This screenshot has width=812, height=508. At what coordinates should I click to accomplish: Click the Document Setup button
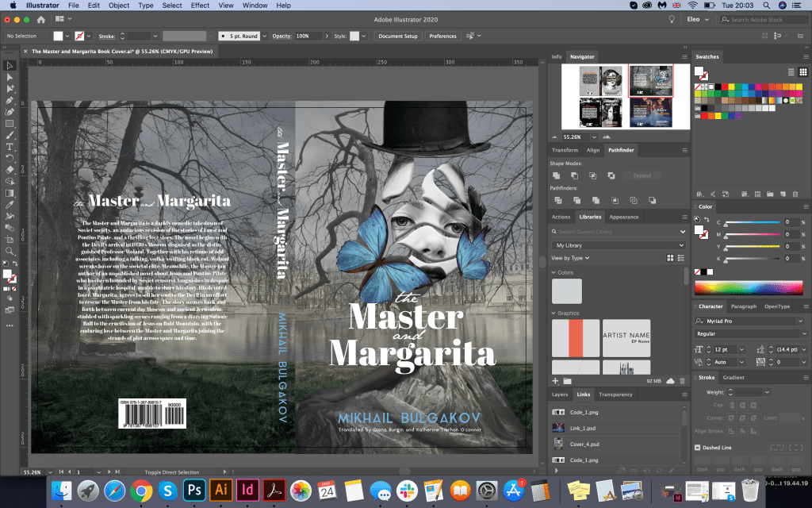point(397,36)
